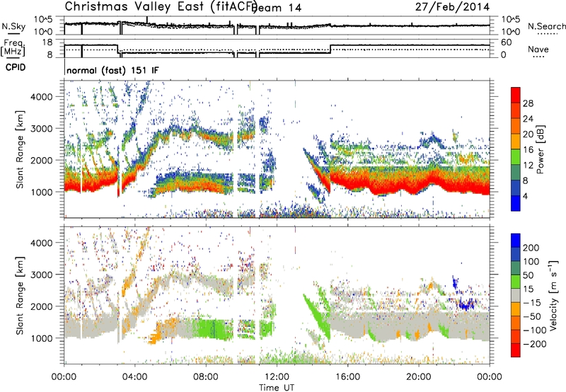566x392 pixels.
Task: Click the 'Slant Range [km]' label of velocity panel
Action: 20,295
